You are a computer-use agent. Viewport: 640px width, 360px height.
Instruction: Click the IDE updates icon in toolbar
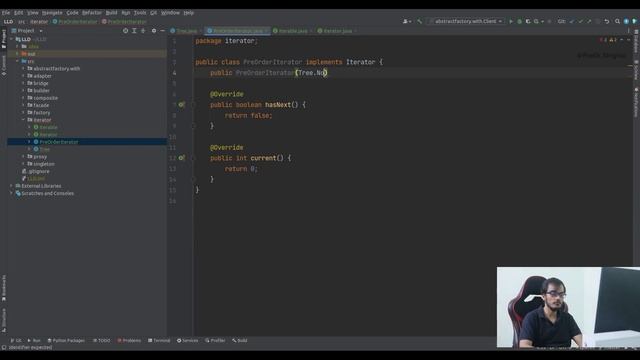pos(626,21)
